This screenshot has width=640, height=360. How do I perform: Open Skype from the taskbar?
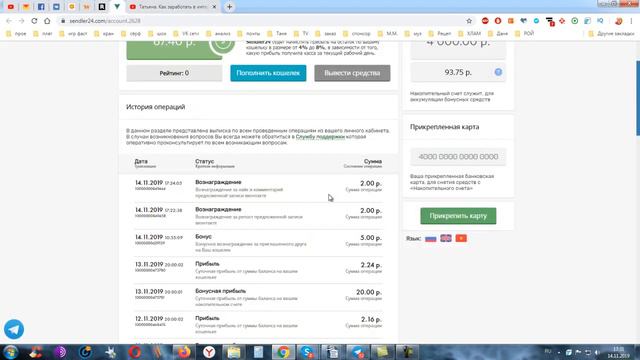point(307,352)
